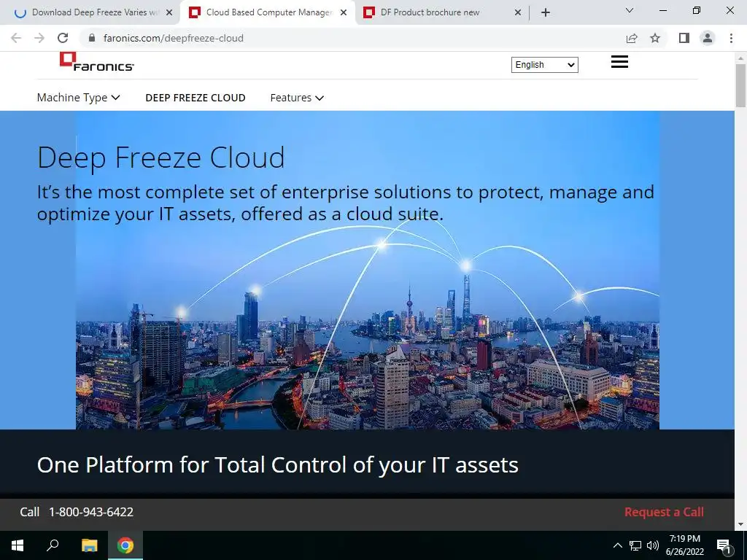
Task: Open Chrome three-dot menu
Action: 731,38
